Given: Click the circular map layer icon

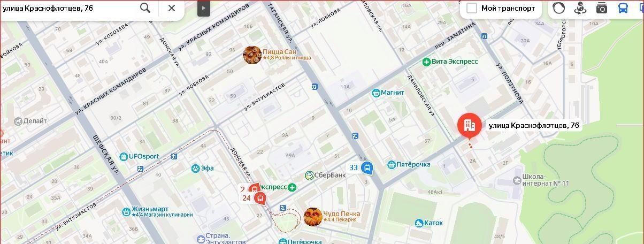Looking at the screenshot, I should (558, 8).
